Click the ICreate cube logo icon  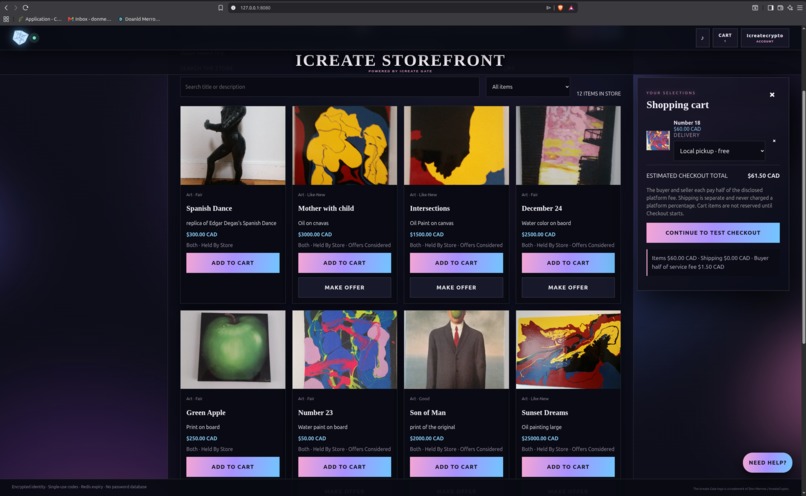20,38
